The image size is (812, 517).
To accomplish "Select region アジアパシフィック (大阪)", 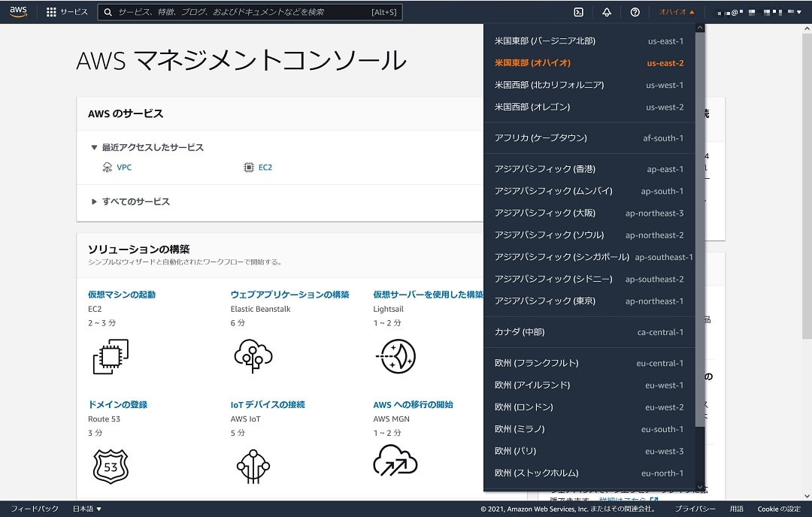I will click(589, 213).
